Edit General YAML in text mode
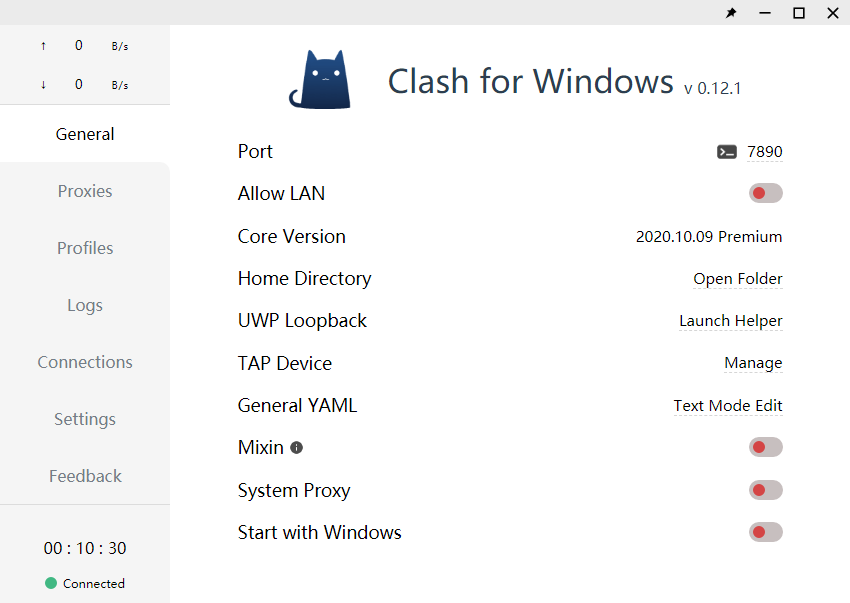Screen dimensions: 850x603 tap(728, 406)
